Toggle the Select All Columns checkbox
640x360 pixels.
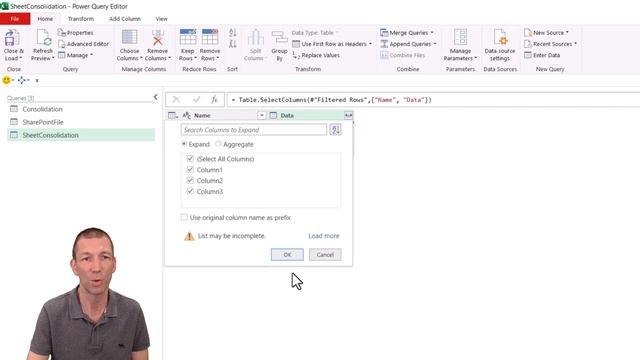pos(190,158)
